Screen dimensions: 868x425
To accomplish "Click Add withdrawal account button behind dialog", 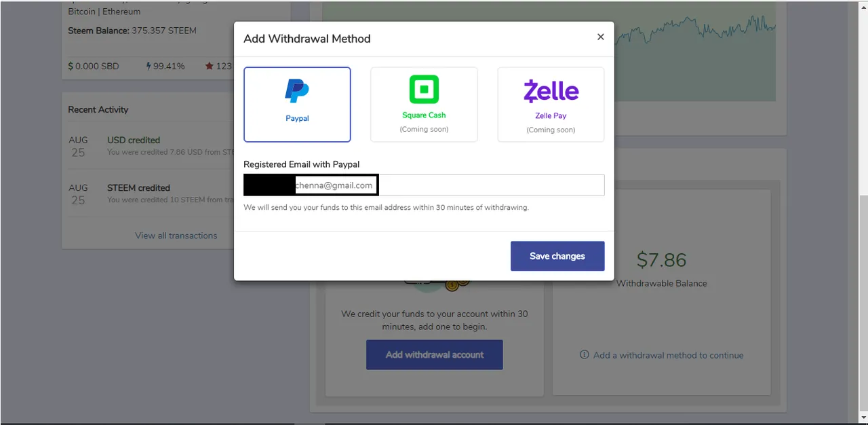I will 435,354.
